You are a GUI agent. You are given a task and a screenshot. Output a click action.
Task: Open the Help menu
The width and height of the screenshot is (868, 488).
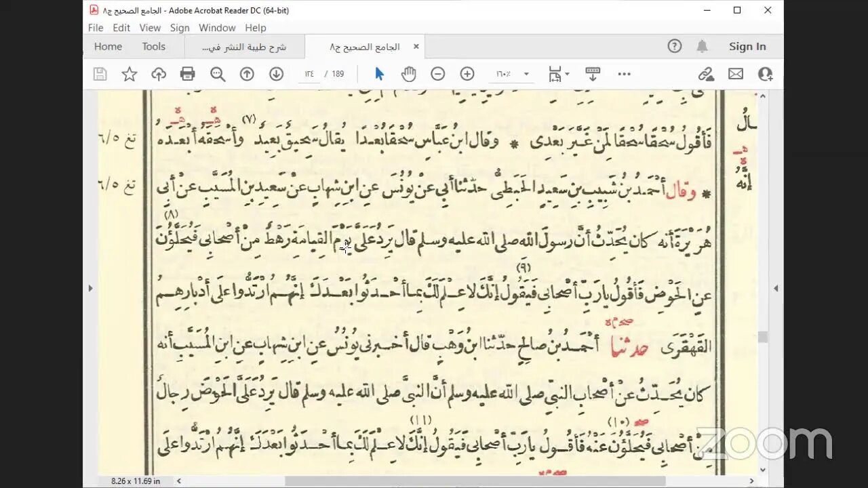(256, 28)
